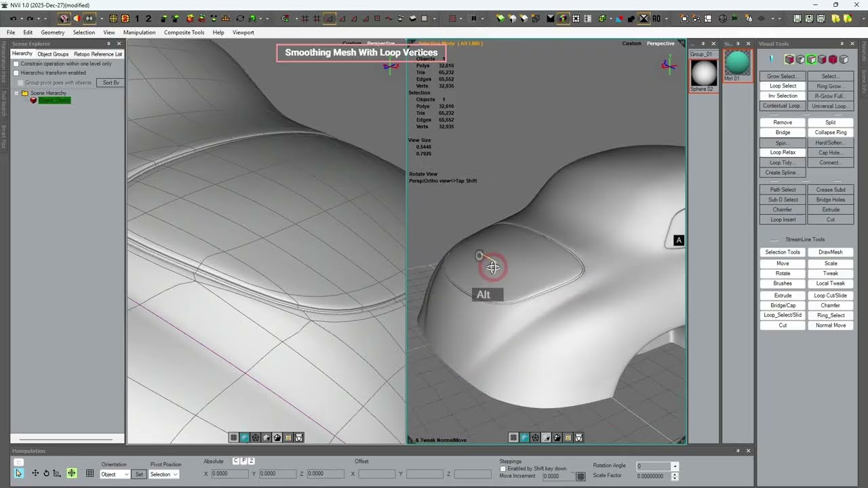This screenshot has width=868, height=488.
Task: Open the dropdown arrow beside Redo
Action: pos(39,19)
